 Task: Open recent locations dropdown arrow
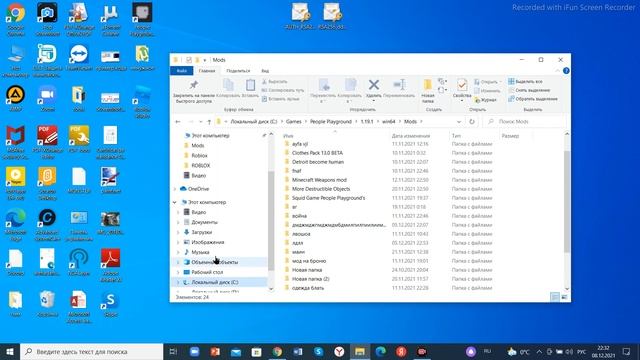point(200,122)
